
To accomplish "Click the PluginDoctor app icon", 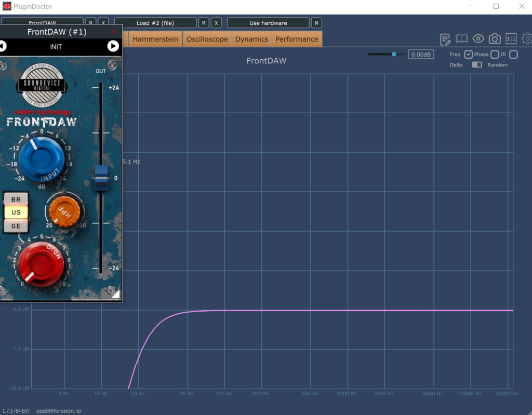I will point(7,6).
